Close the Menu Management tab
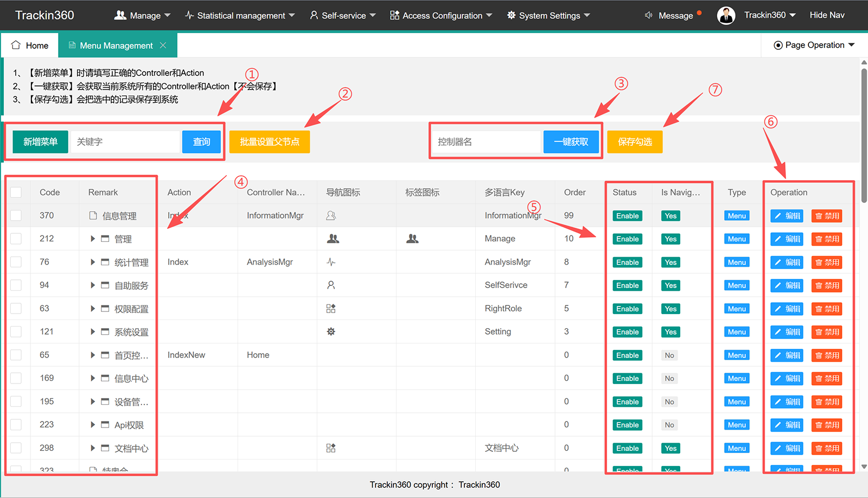The height and width of the screenshot is (498, 868). [x=163, y=46]
